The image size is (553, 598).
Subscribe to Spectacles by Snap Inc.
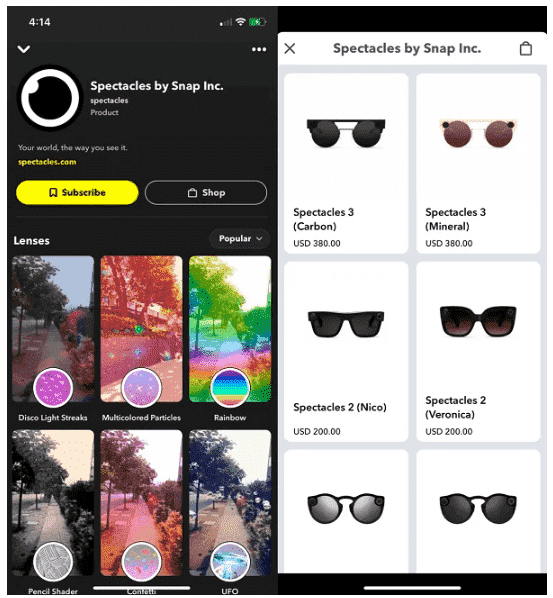(77, 193)
